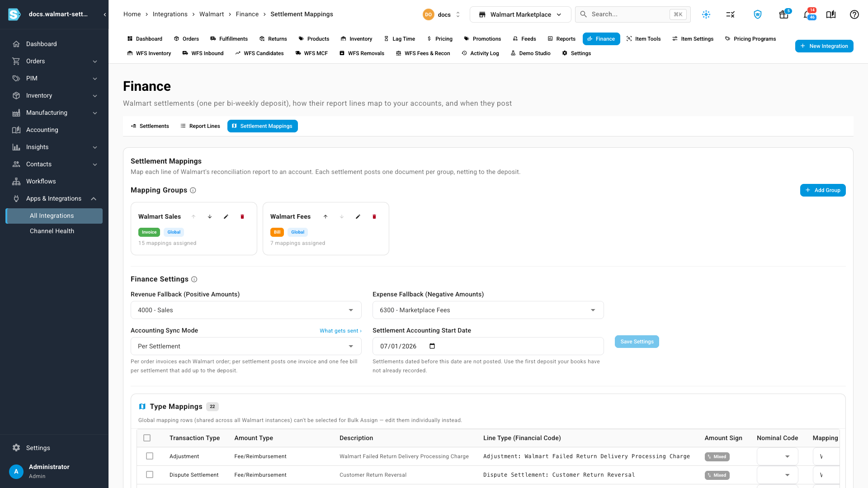Click the AI sparkle icon in header
The width and height of the screenshot is (868, 488).
(x=706, y=14)
